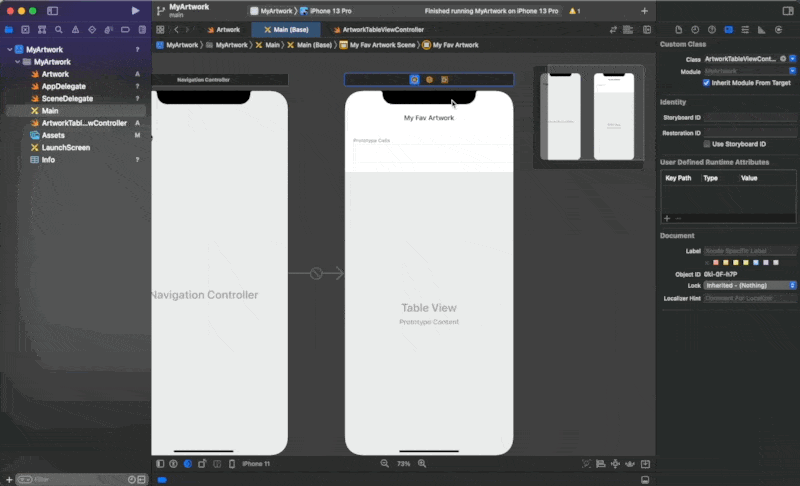Show the File inspector

pos(679,30)
